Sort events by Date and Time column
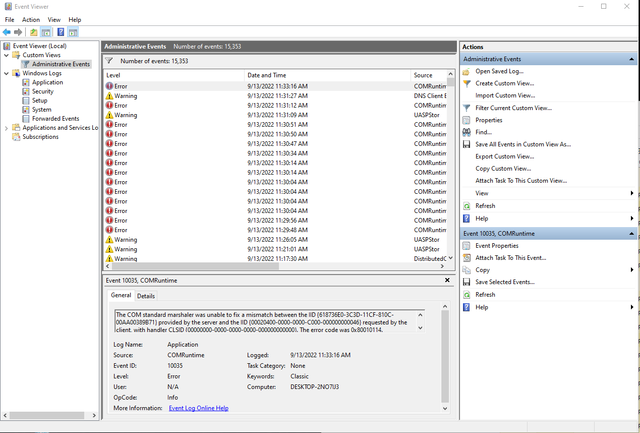This screenshot has height=433, width=640. (327, 75)
